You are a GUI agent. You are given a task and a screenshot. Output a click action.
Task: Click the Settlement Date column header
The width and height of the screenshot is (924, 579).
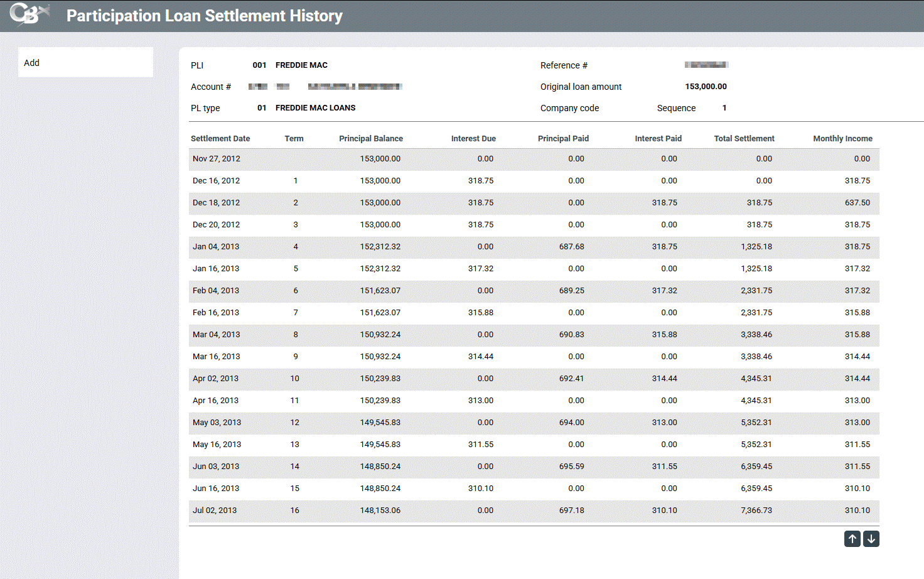click(220, 139)
